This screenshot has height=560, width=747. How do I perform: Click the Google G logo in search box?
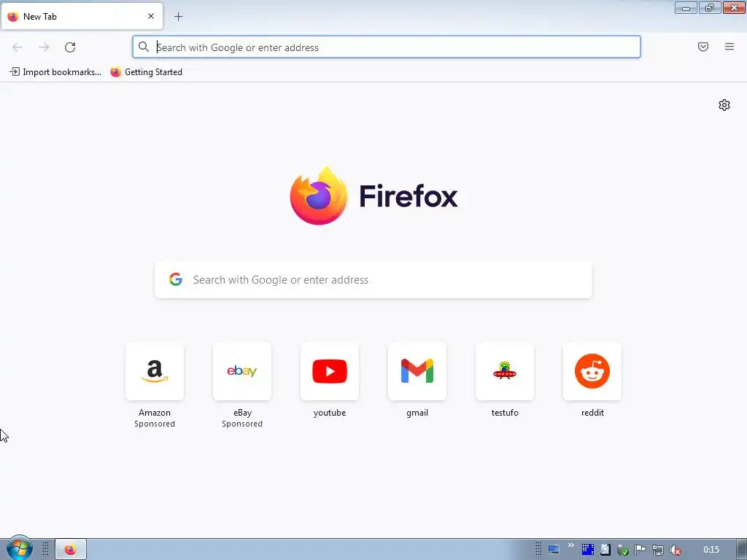[x=176, y=279]
